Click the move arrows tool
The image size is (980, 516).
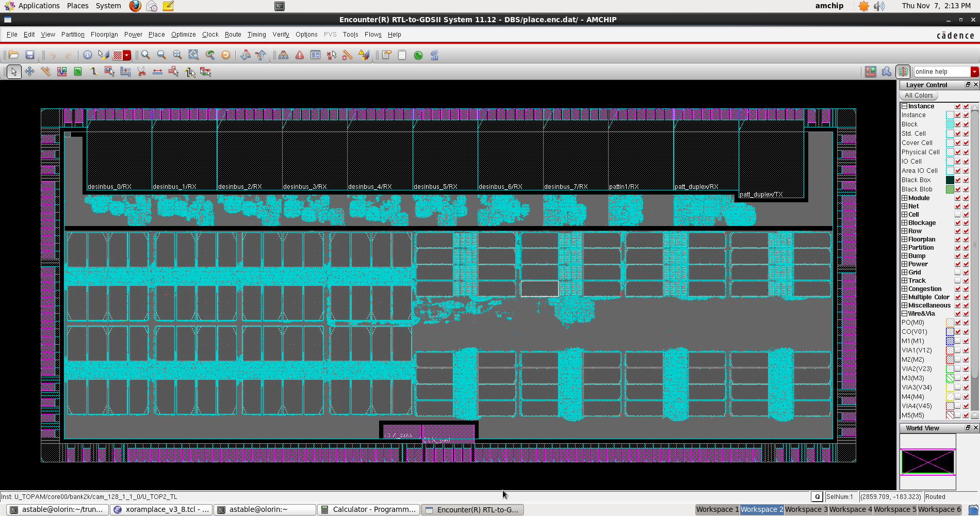tap(29, 72)
